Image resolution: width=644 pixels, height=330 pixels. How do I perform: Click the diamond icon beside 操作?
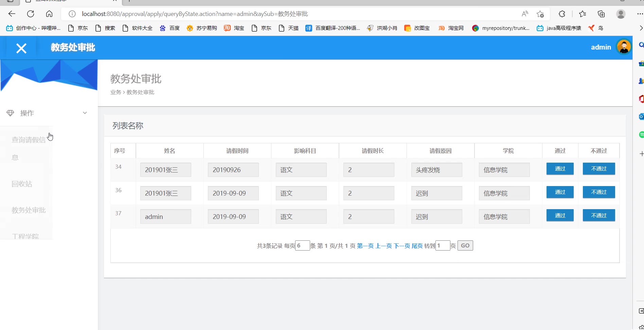pyautogui.click(x=10, y=113)
